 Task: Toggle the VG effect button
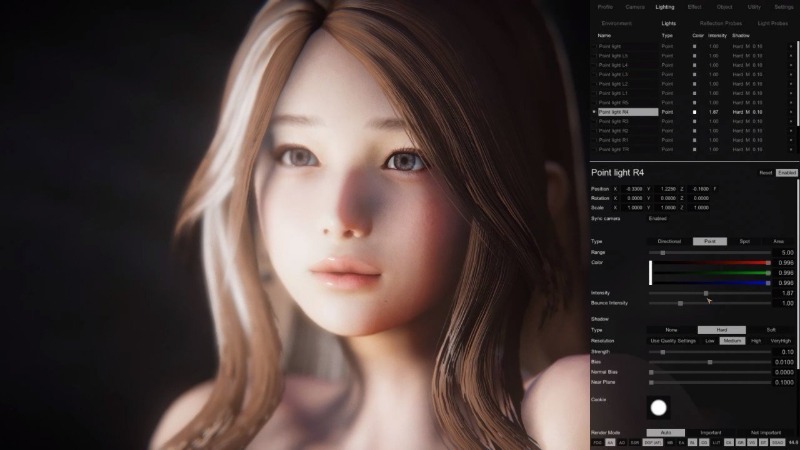[x=752, y=443]
